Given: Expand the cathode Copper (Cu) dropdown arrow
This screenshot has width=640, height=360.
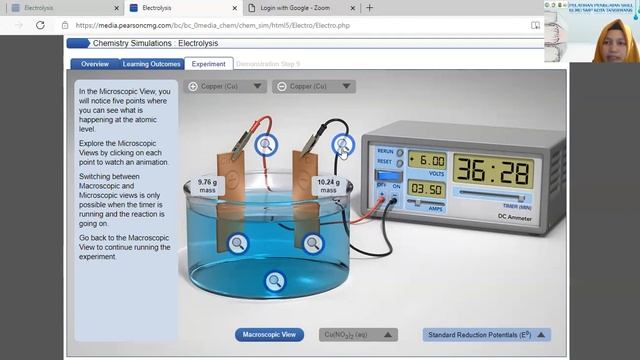Looking at the screenshot, I should [346, 86].
